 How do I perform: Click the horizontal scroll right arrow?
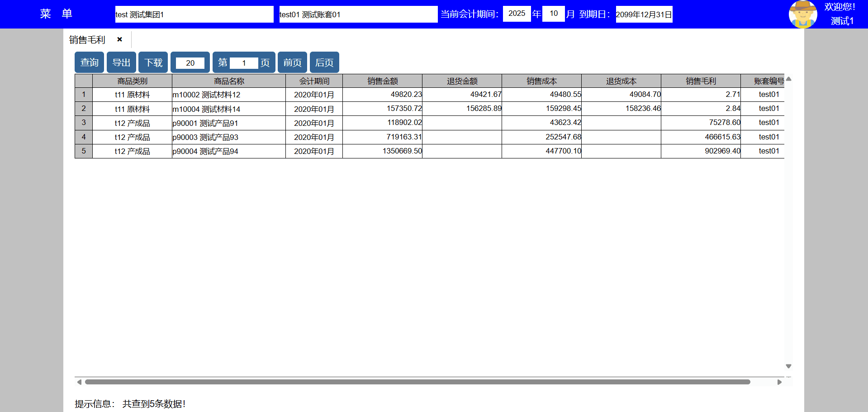[x=779, y=382]
